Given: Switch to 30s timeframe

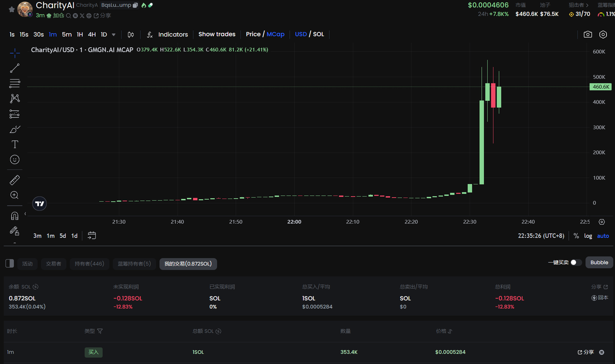Looking at the screenshot, I should pyautogui.click(x=38, y=34).
